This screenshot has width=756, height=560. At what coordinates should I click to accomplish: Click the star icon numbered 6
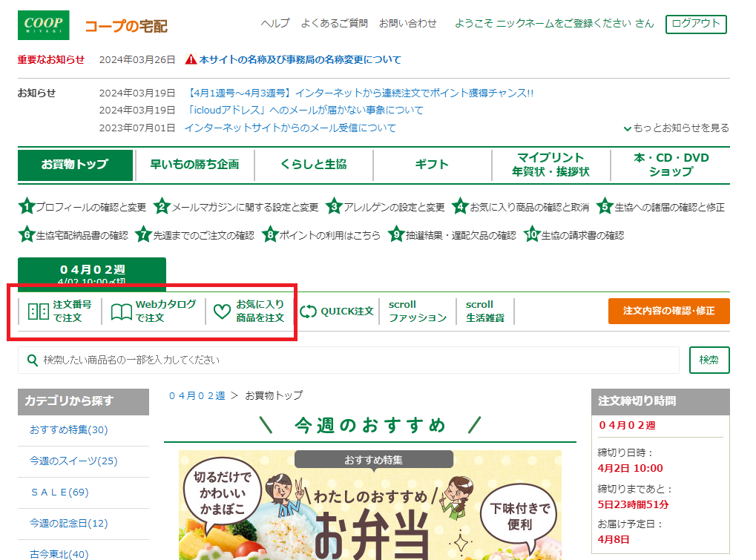27,234
